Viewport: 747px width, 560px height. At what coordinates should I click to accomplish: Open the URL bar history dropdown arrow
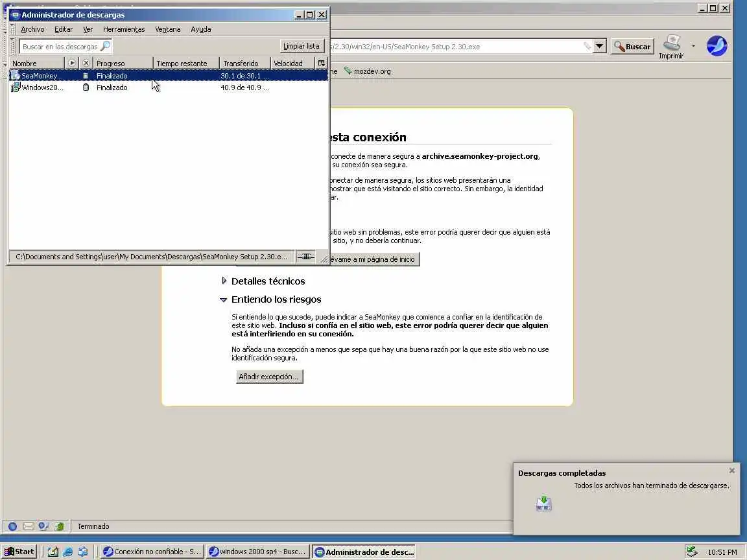(600, 46)
